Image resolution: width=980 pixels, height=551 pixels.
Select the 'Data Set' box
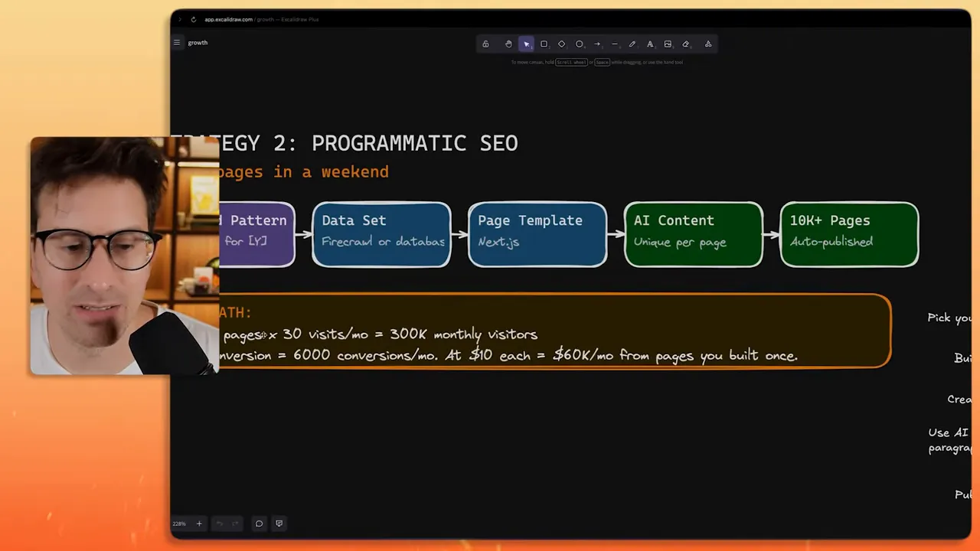381,234
